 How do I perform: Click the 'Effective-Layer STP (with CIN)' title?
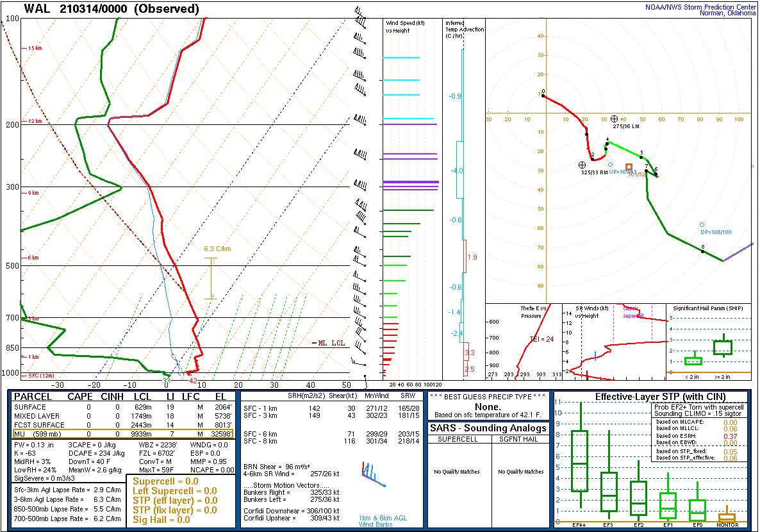point(660,397)
